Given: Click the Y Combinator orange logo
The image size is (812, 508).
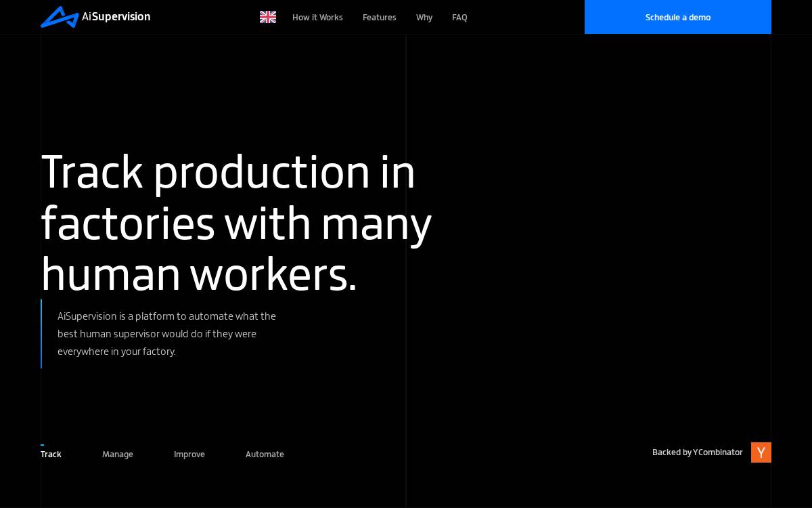Looking at the screenshot, I should [x=761, y=452].
